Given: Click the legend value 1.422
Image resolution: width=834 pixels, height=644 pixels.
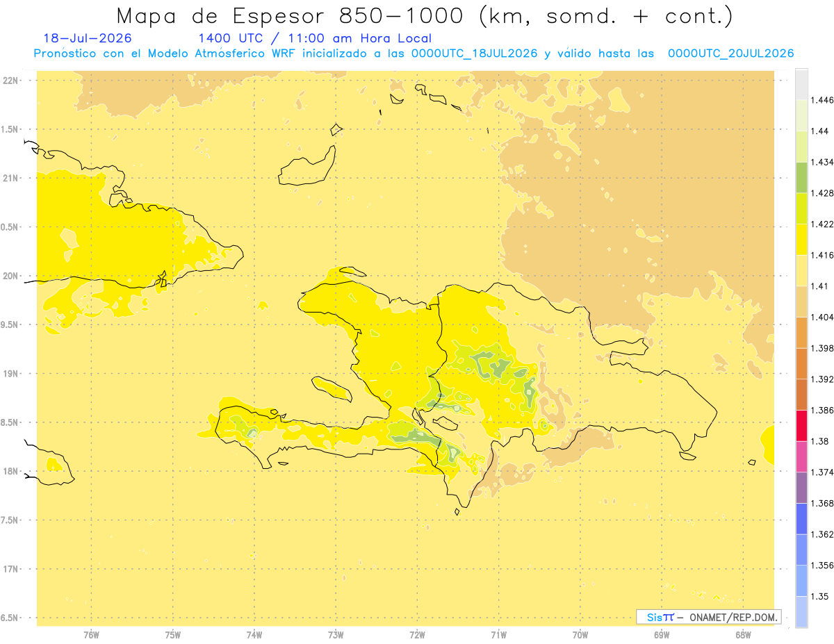Looking at the screenshot, I should coord(823,224).
